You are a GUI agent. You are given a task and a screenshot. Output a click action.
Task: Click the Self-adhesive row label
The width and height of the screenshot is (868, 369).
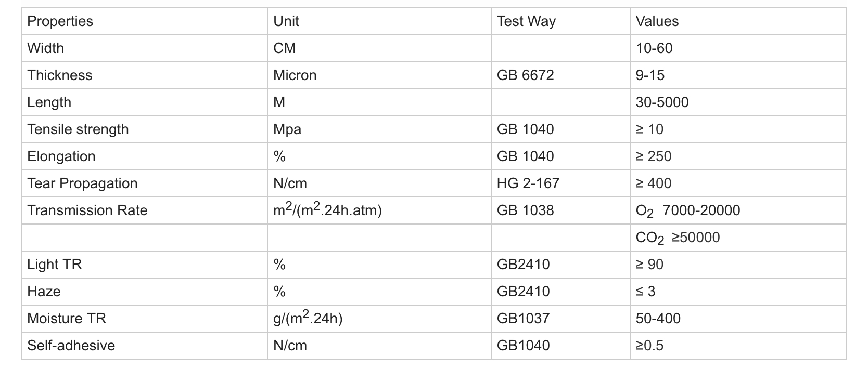pos(71,346)
